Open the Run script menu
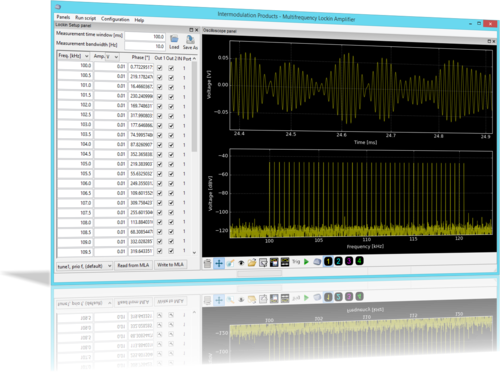 tap(85, 18)
